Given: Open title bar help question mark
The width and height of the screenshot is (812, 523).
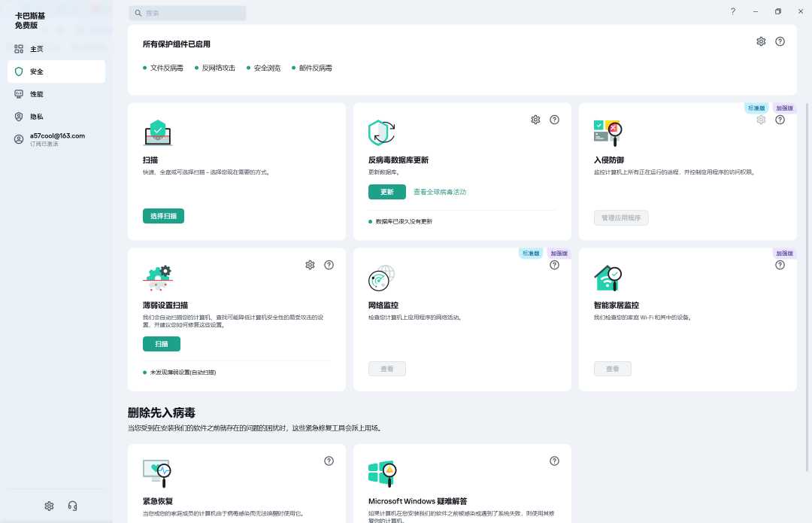Looking at the screenshot, I should click(733, 11).
